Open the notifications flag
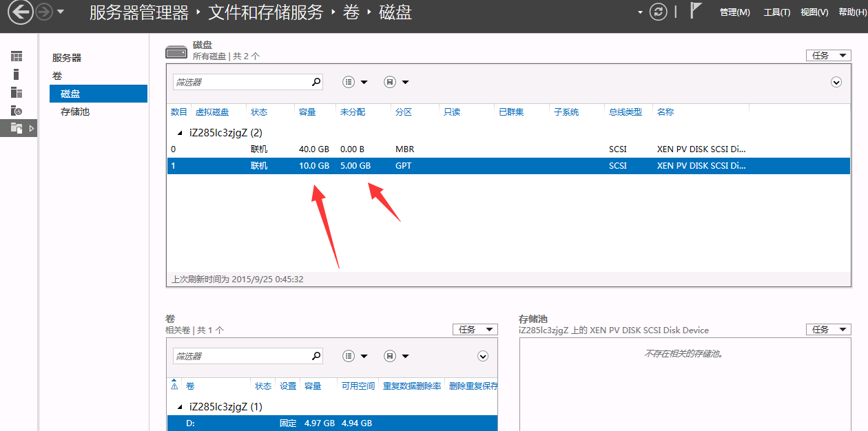The image size is (868, 431). (696, 11)
